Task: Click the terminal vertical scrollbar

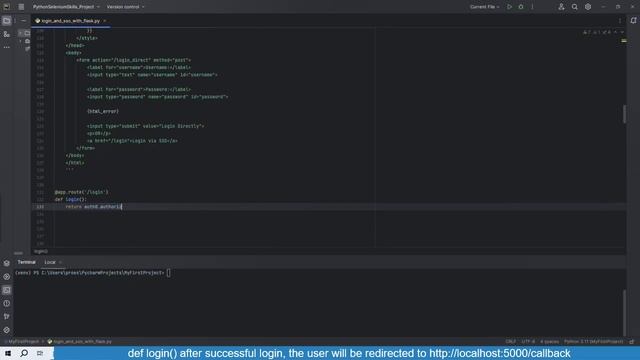Action: [x=624, y=312]
